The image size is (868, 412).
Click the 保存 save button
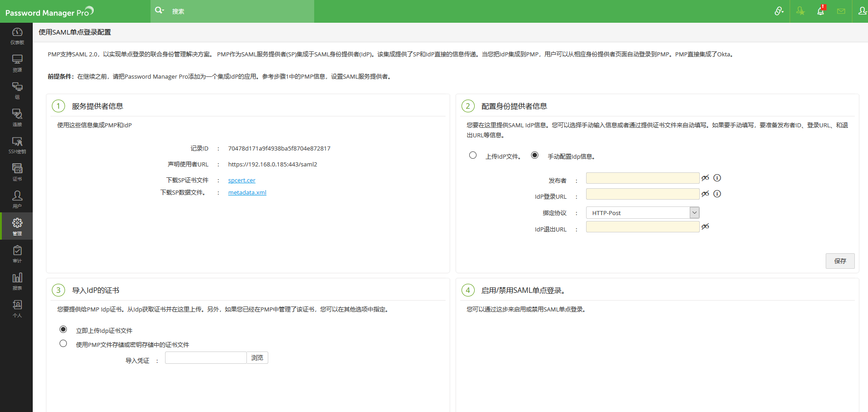[840, 261]
